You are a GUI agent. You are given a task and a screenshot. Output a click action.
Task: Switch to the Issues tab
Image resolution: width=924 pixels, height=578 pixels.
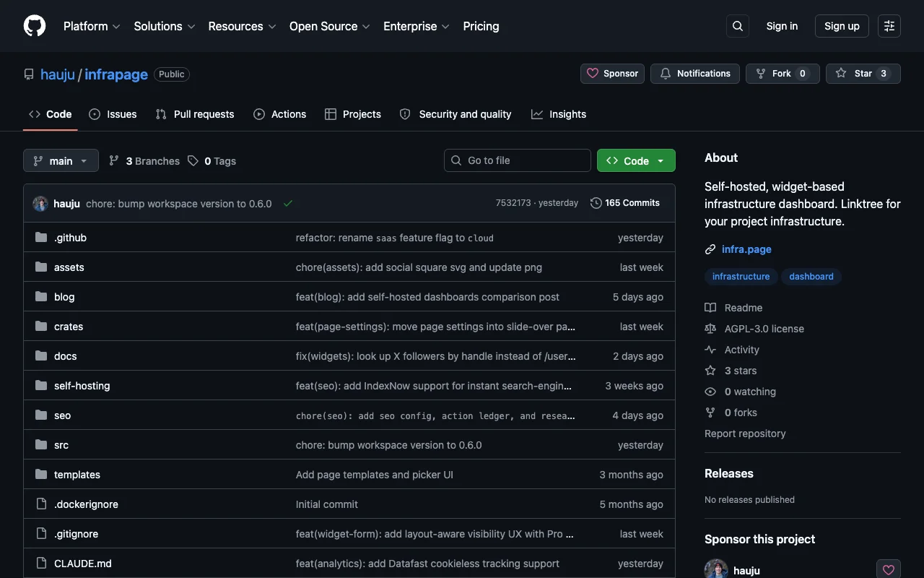point(113,114)
